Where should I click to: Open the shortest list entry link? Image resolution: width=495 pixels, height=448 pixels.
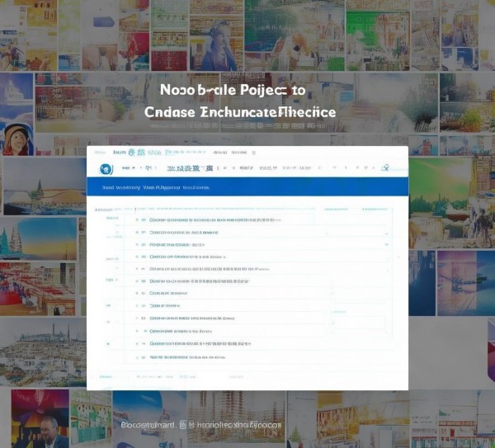(164, 305)
